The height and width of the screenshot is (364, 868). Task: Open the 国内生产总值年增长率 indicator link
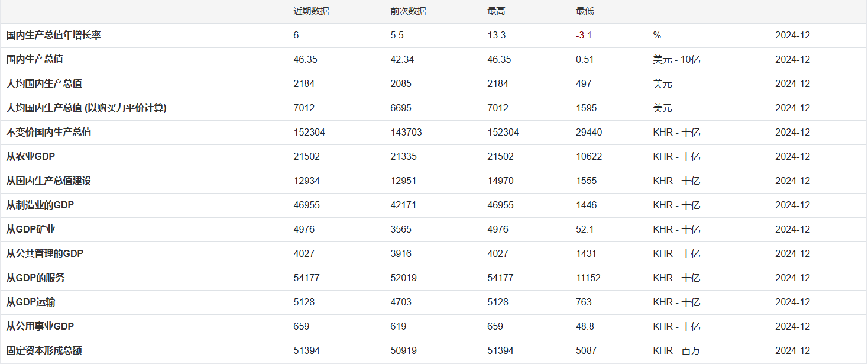(x=53, y=36)
